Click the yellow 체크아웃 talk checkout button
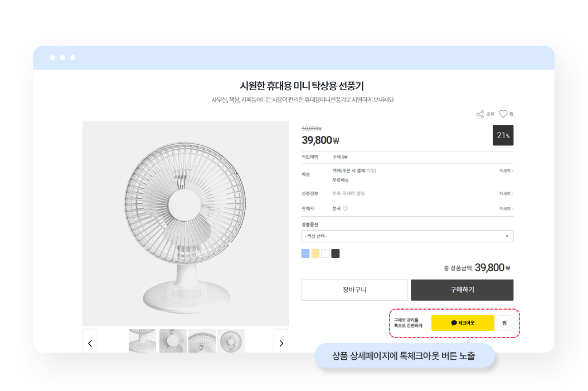 (463, 323)
